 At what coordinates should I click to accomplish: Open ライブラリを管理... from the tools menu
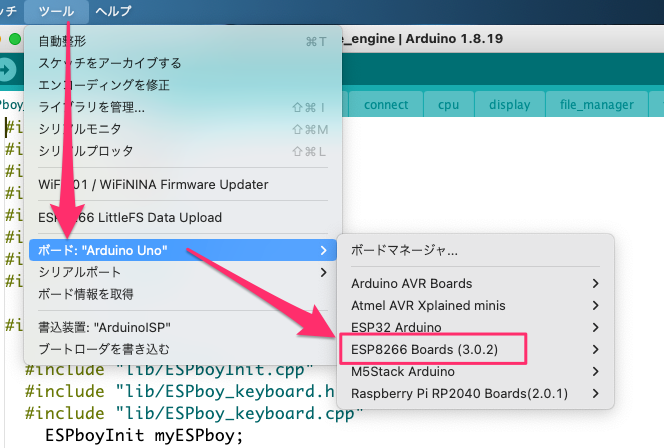92,107
